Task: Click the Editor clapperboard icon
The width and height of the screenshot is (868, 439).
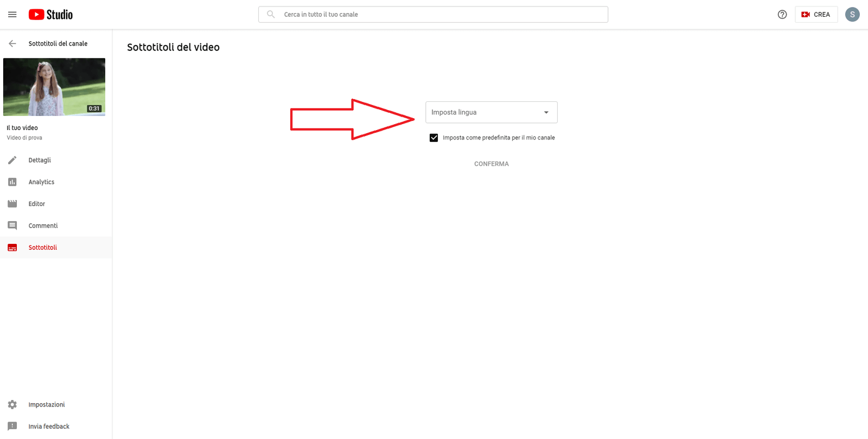Action: 12,204
